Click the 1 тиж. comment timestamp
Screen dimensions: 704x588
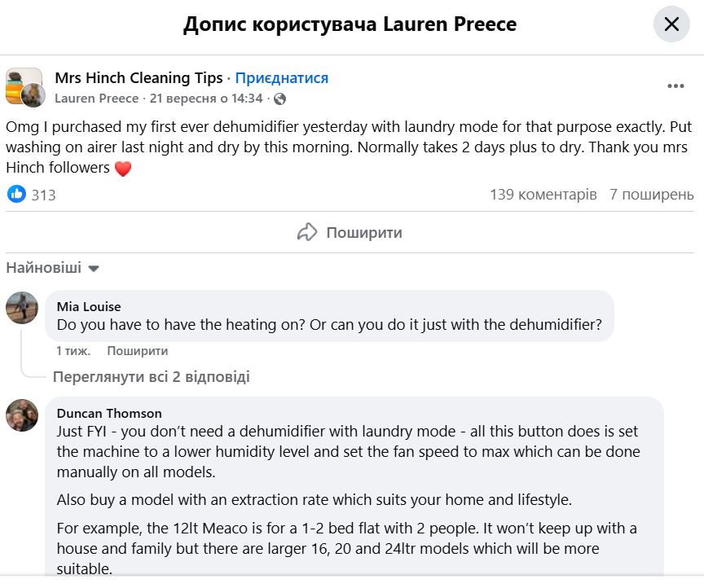pyautogui.click(x=73, y=351)
